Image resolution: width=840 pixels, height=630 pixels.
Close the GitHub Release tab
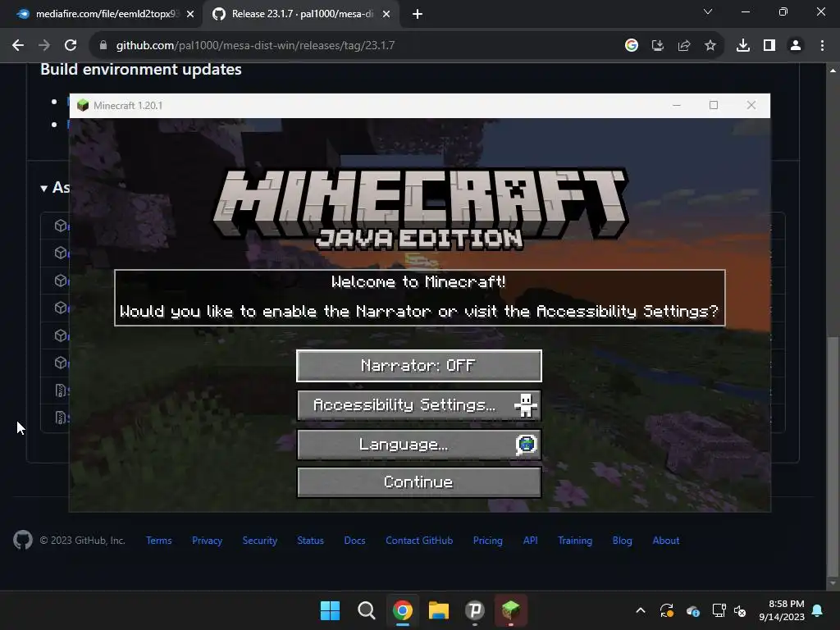(x=386, y=15)
